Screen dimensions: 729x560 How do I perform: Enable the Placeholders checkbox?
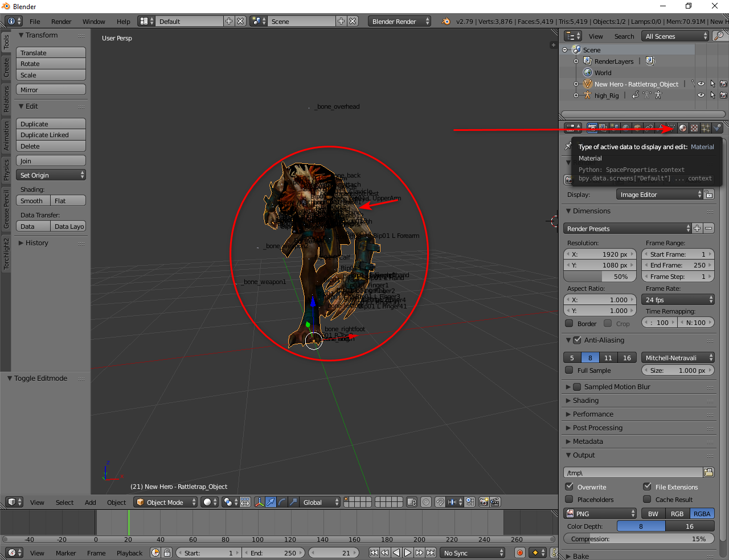(x=569, y=500)
